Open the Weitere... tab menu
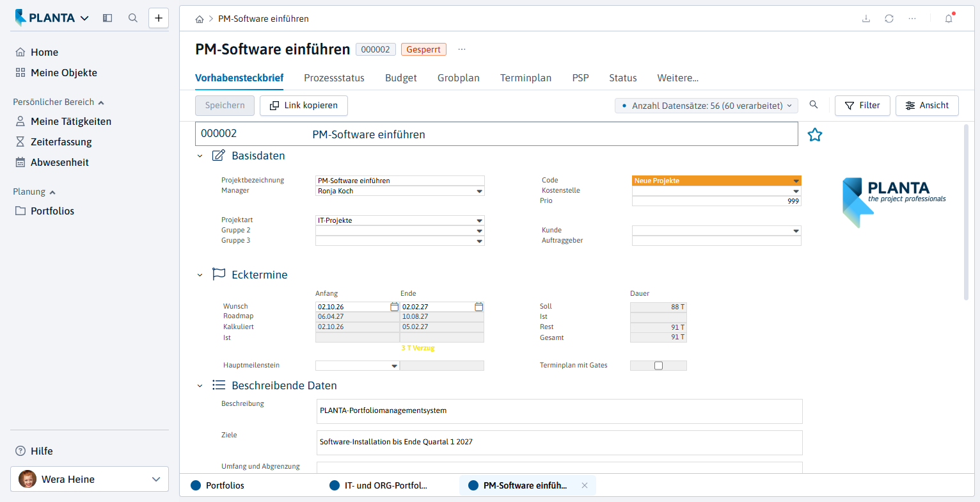This screenshot has height=502, width=980. click(678, 78)
